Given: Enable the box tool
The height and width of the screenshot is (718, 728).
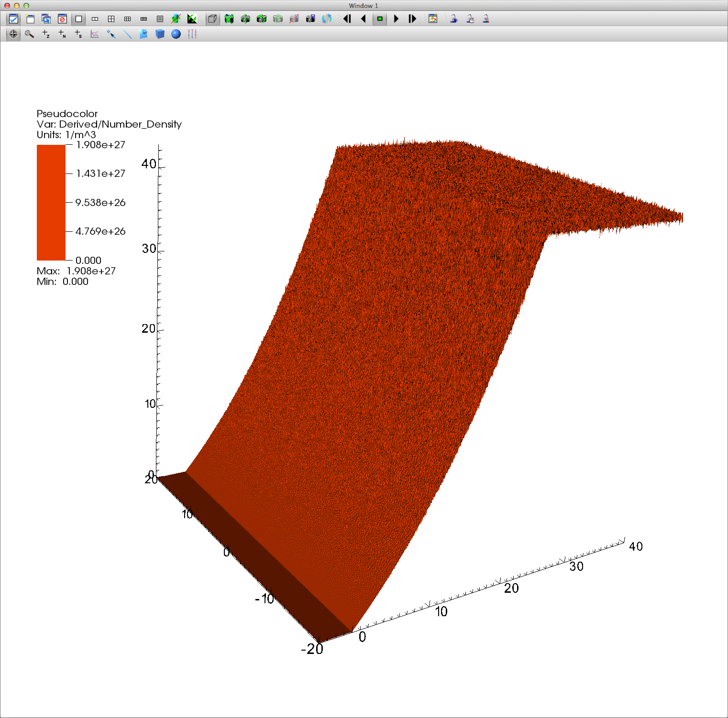Looking at the screenshot, I should point(160,34).
